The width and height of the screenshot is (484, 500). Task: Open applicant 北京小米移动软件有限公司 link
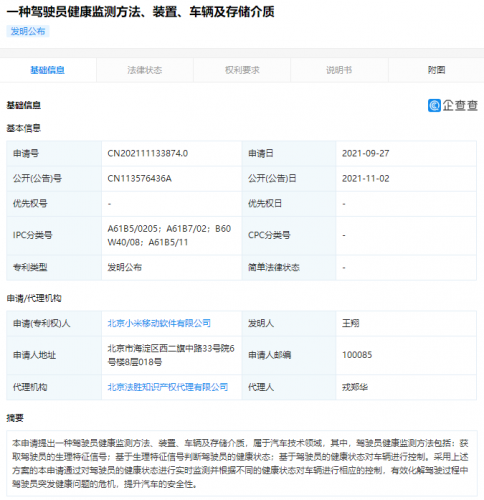click(159, 323)
